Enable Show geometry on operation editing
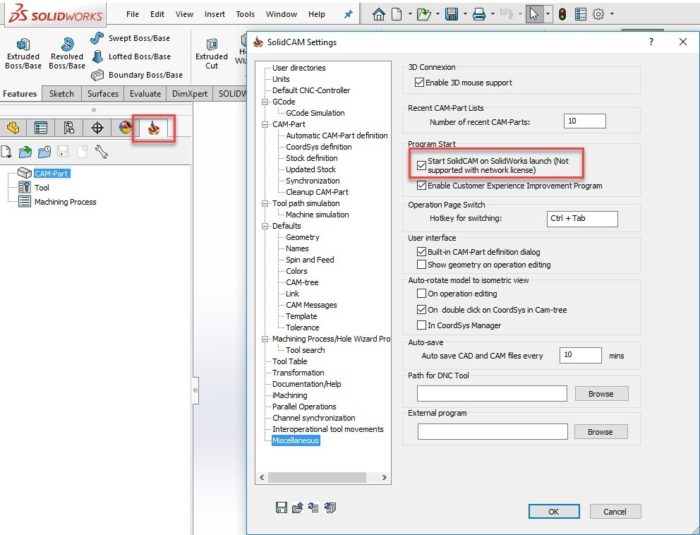Image resolution: width=700 pixels, height=535 pixels. click(421, 264)
